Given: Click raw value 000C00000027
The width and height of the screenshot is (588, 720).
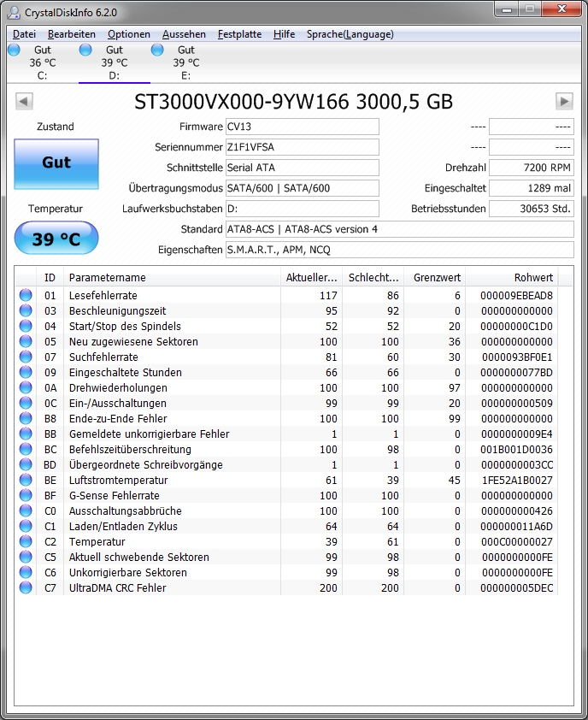Looking at the screenshot, I should (x=517, y=541).
